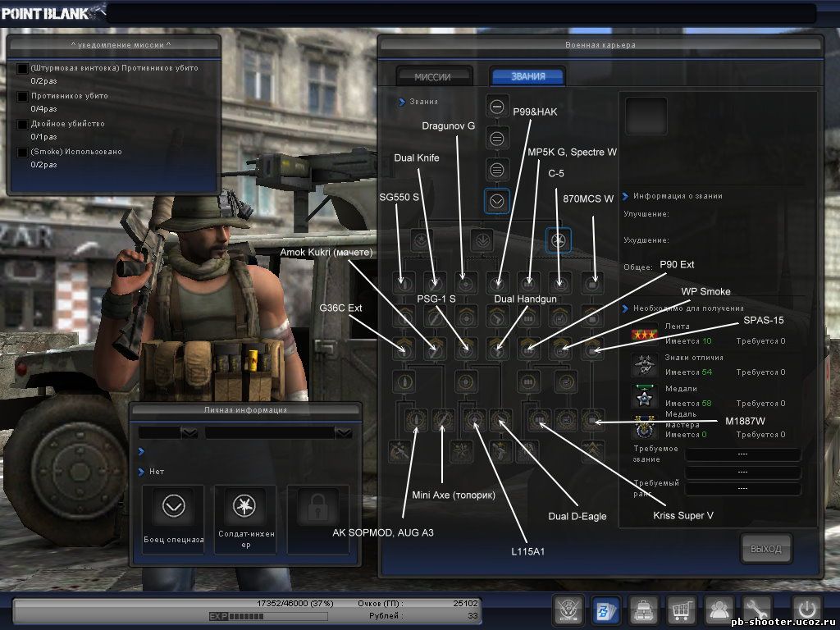Click the 17352/46000 (37%) experience text
The width and height of the screenshot is (840, 630).
coord(294,603)
